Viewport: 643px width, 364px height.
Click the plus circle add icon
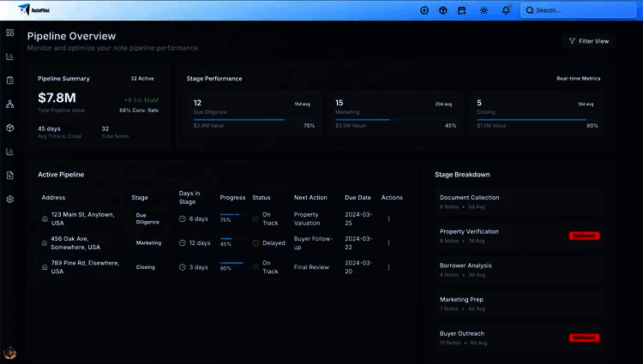click(x=424, y=10)
